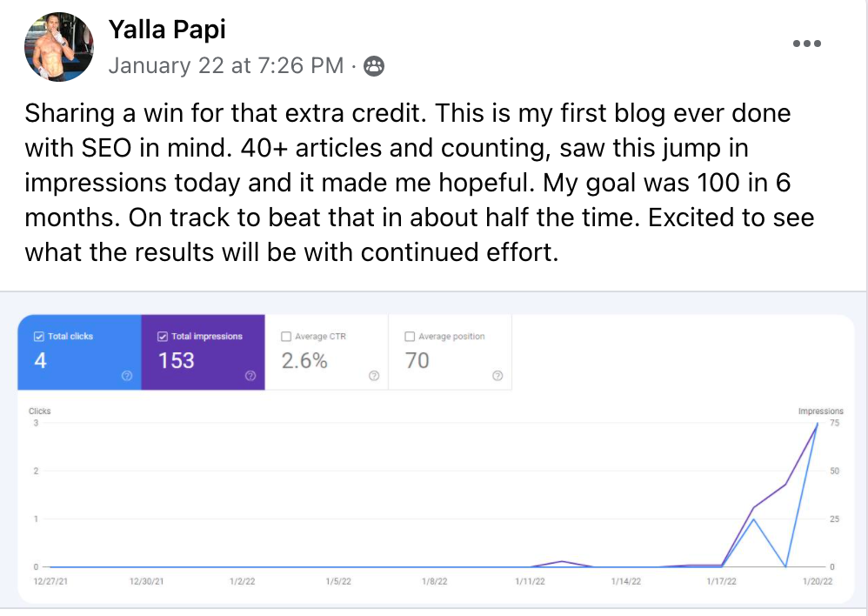Click the chart peak at 1/20/22
The height and width of the screenshot is (616, 868).
coord(818,424)
